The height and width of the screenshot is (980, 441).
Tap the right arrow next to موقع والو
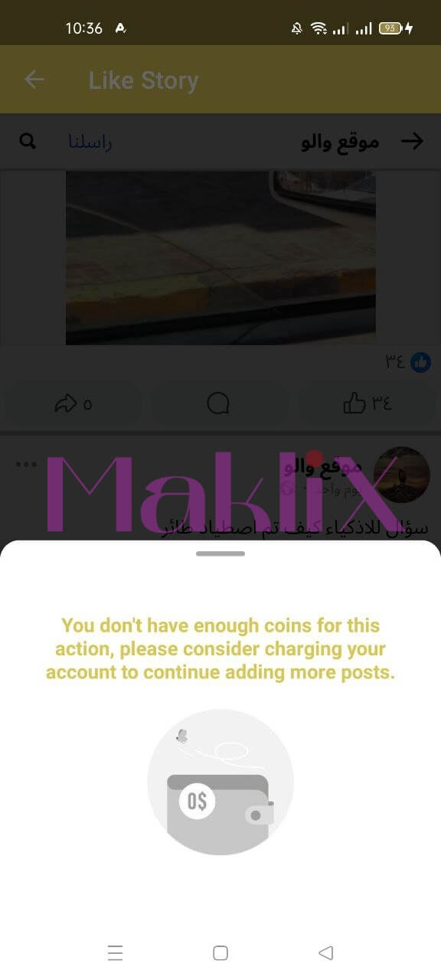412,141
